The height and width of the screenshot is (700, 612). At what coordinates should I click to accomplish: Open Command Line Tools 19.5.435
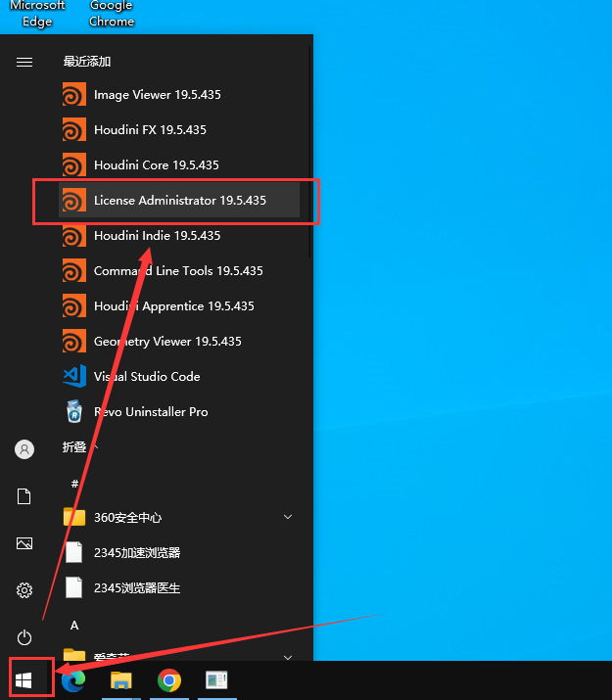pos(178,271)
